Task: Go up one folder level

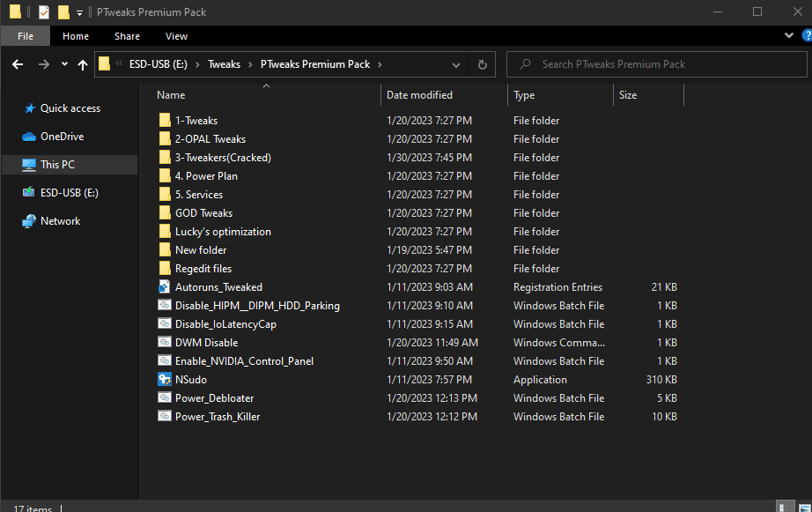Action: pos(83,64)
